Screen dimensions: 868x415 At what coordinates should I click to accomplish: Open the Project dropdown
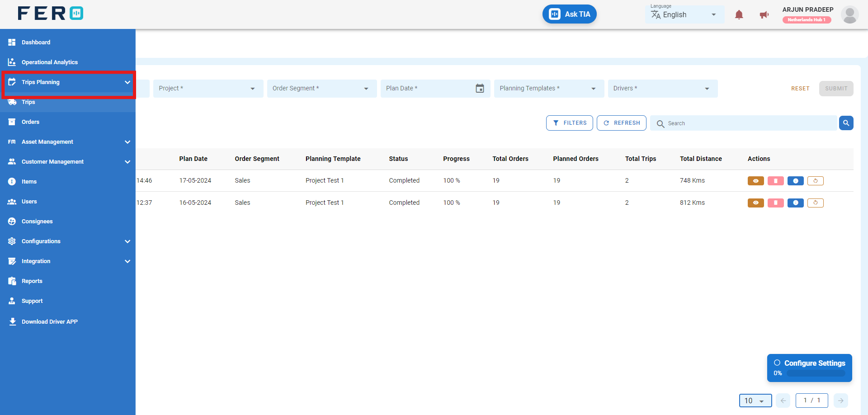pos(208,89)
